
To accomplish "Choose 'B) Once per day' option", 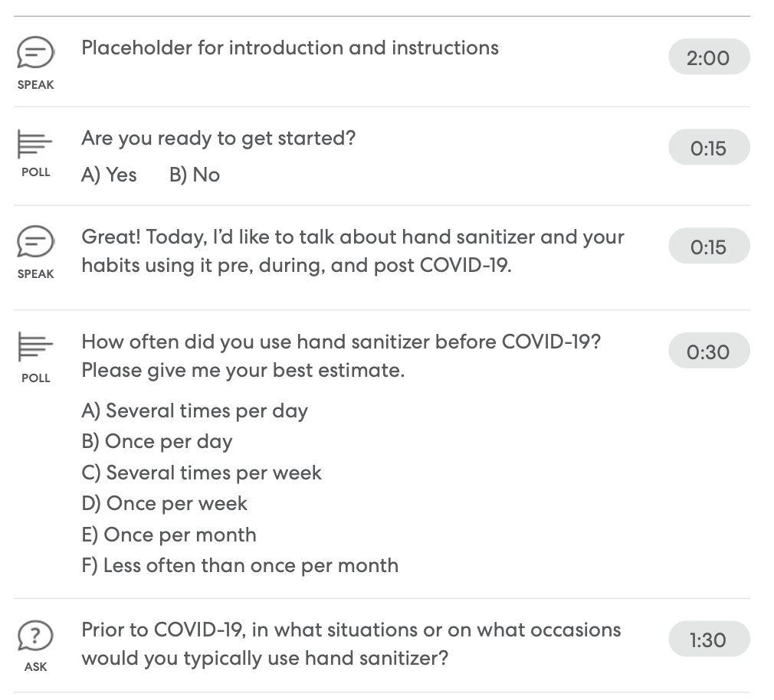I will pyautogui.click(x=157, y=442).
